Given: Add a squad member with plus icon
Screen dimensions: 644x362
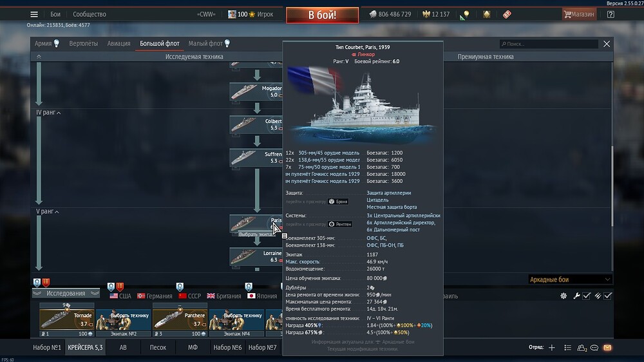Looking at the screenshot, I should [551, 348].
